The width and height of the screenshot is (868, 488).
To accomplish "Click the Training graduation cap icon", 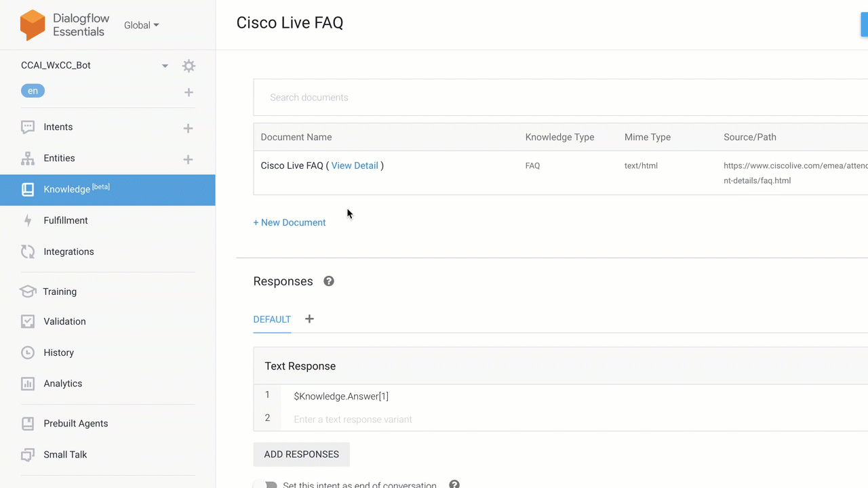I will tap(28, 291).
